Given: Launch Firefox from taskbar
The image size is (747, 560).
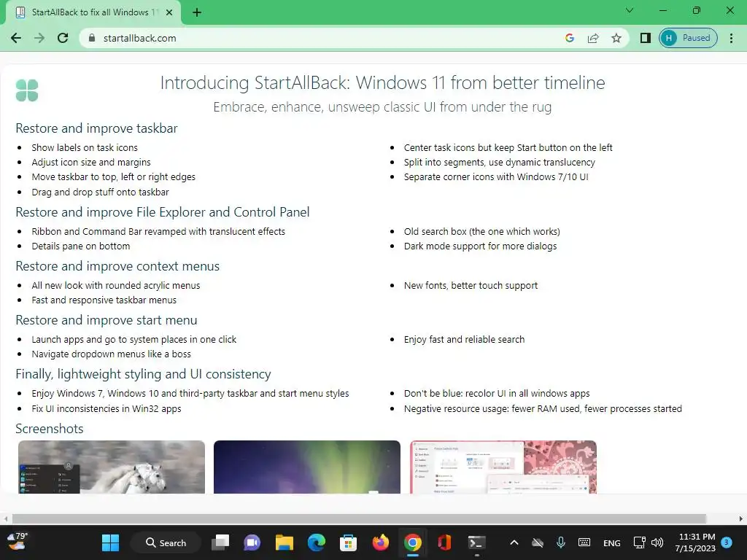Looking at the screenshot, I should [380, 542].
